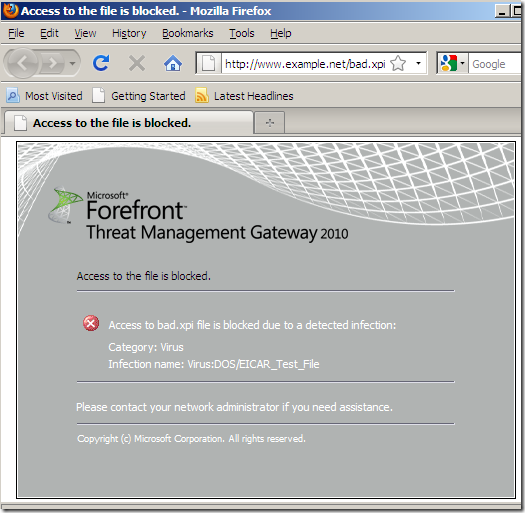Minimize the Firefox window
The width and height of the screenshot is (525, 513).
501,11
